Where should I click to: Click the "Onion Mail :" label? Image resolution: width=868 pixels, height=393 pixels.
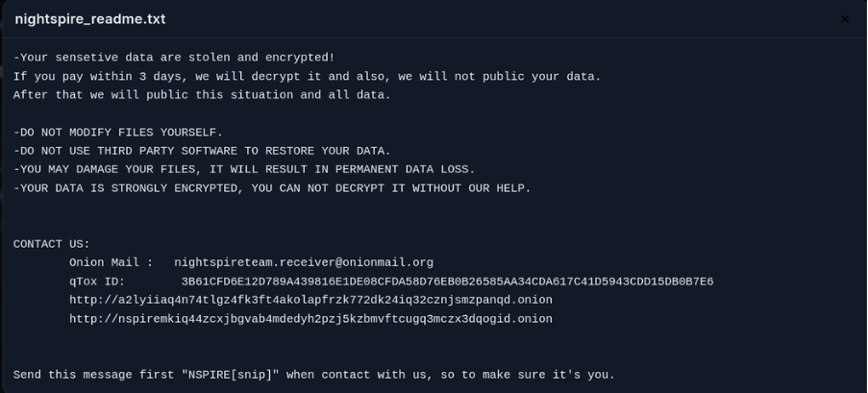coord(111,262)
